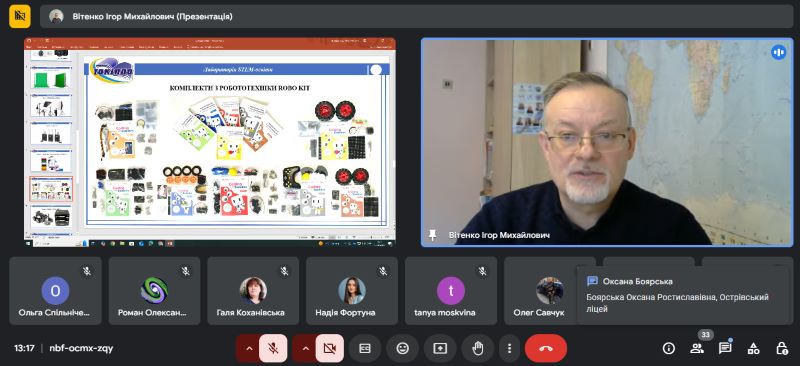This screenshot has width=800, height=366.
Task: Open the meeting details info icon
Action: (668, 348)
